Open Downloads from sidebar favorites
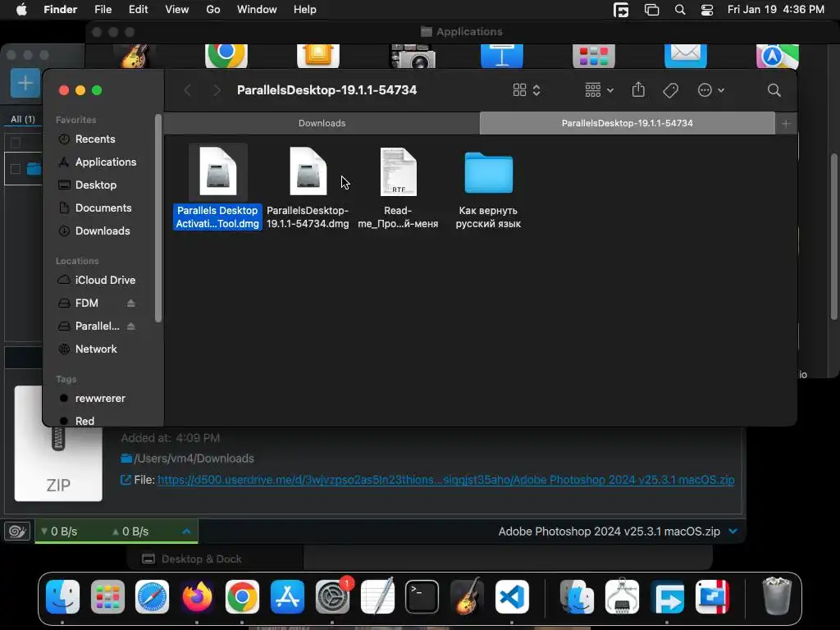 [103, 231]
